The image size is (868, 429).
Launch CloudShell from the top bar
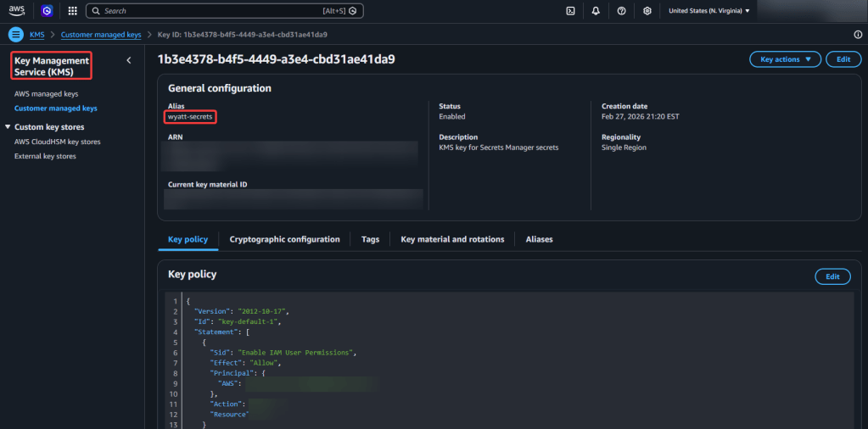tap(571, 11)
